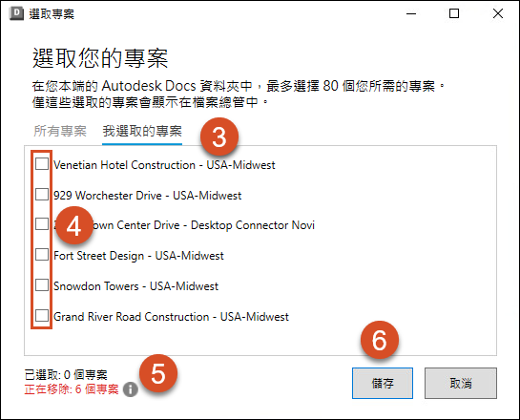Screen dimensions: 520x420
Task: Click Fort Street Design - USA-Midwest text
Action: click(138, 256)
